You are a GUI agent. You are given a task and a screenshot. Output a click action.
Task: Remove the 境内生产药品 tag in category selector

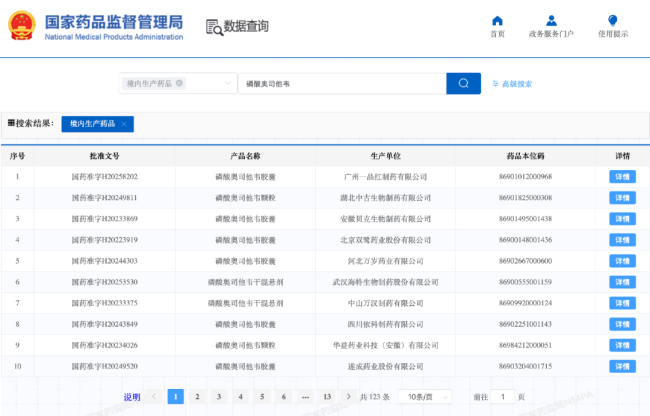pyautogui.click(x=180, y=83)
